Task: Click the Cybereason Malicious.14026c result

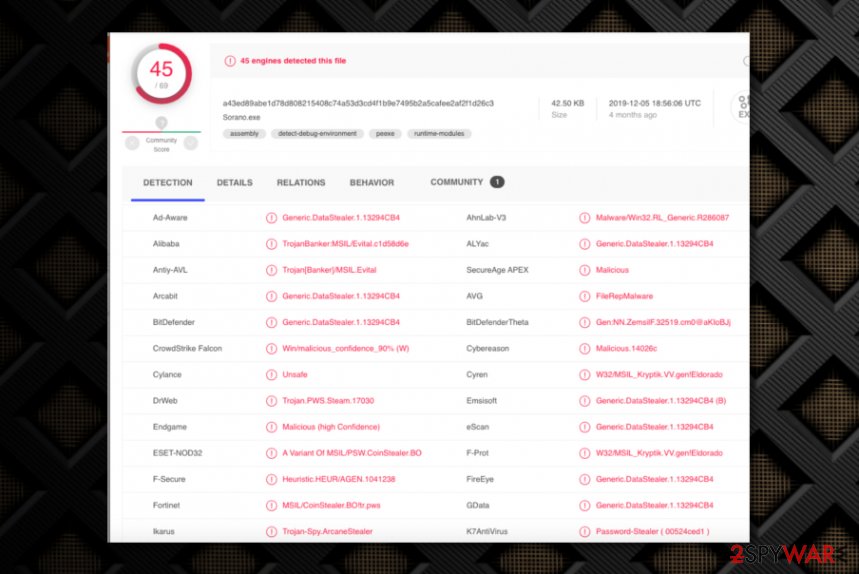Action: (x=626, y=348)
